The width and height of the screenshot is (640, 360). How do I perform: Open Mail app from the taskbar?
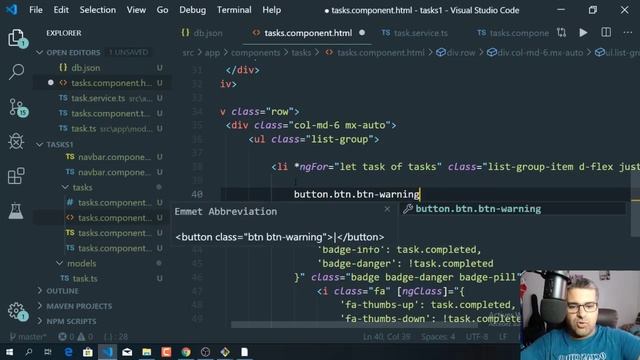pyautogui.click(x=127, y=352)
